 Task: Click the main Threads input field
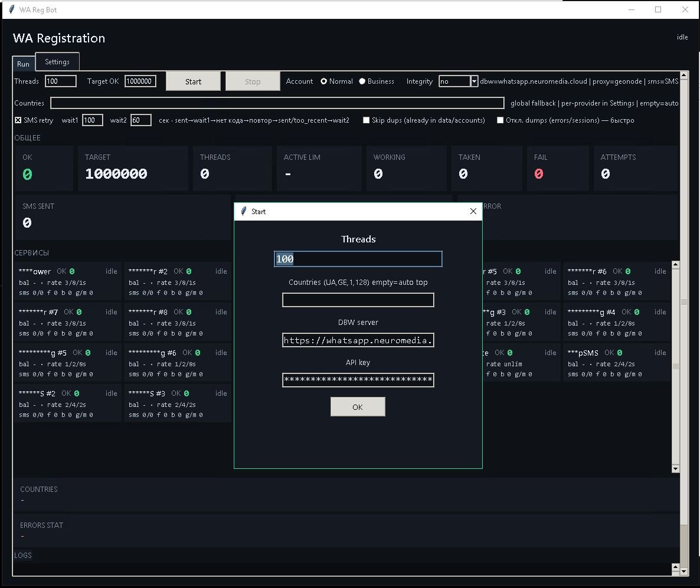pyautogui.click(x=61, y=81)
